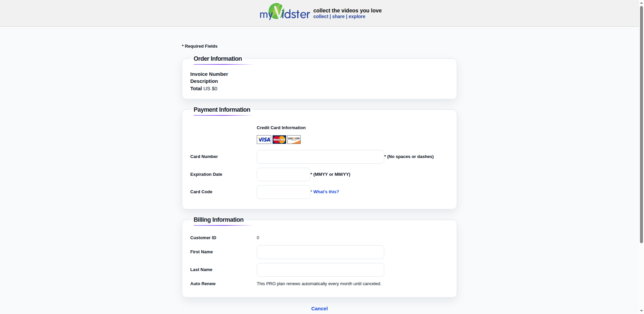Click the "Expiration Date" label

206,174
